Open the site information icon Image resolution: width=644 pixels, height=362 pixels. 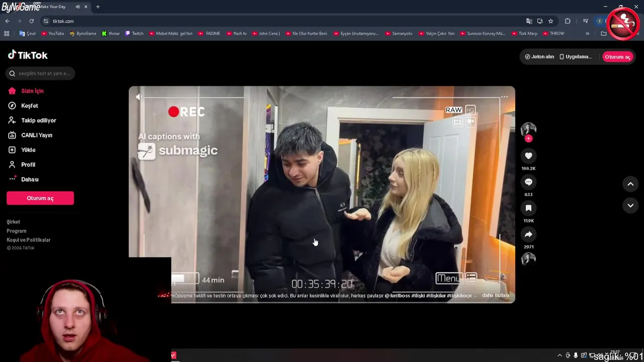[46, 21]
